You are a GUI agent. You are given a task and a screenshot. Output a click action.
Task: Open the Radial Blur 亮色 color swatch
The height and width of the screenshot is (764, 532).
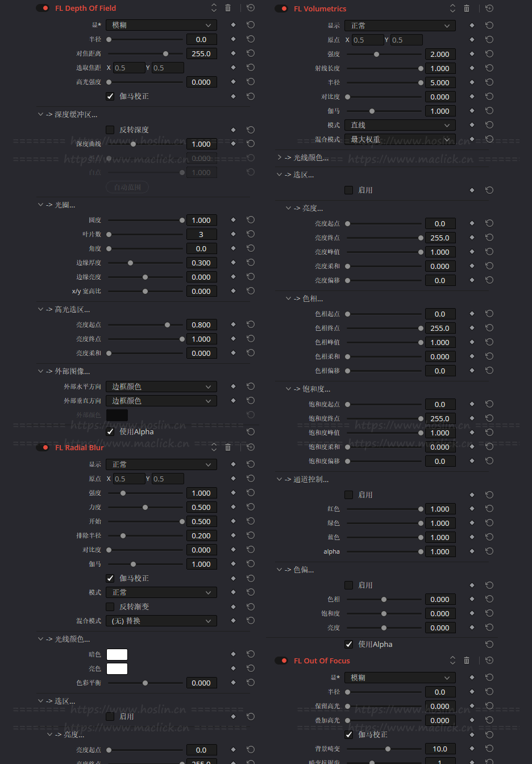pos(117,668)
